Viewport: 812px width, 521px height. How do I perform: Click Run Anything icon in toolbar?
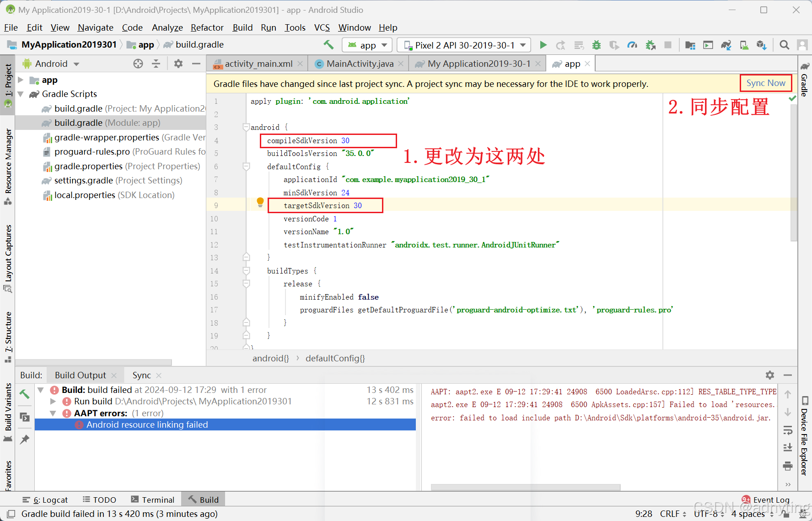pyautogui.click(x=708, y=45)
